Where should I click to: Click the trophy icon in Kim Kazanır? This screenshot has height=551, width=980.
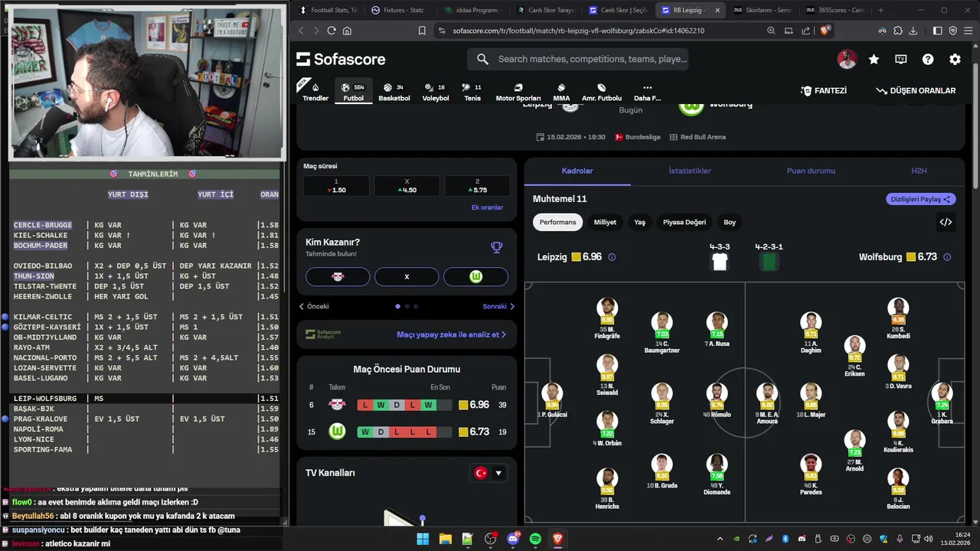(x=497, y=247)
